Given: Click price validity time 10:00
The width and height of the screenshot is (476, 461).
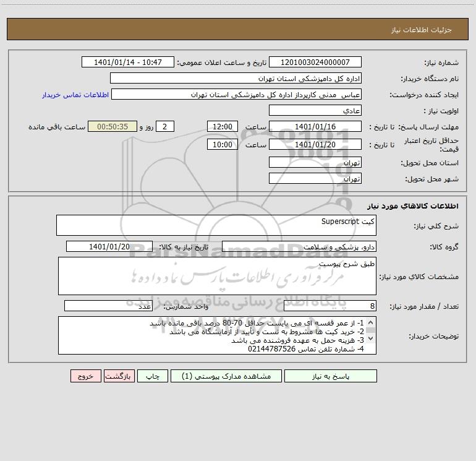Looking at the screenshot, I should coord(222,144).
